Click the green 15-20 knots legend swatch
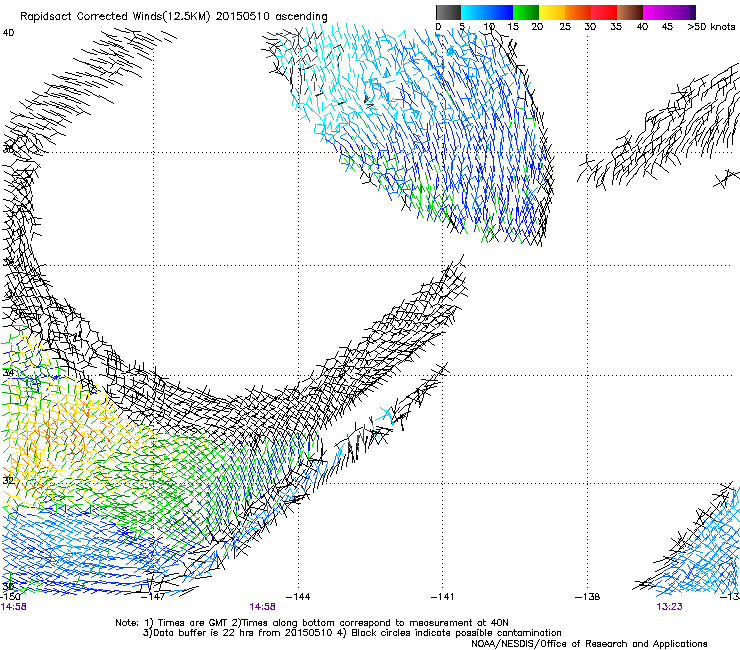 526,12
